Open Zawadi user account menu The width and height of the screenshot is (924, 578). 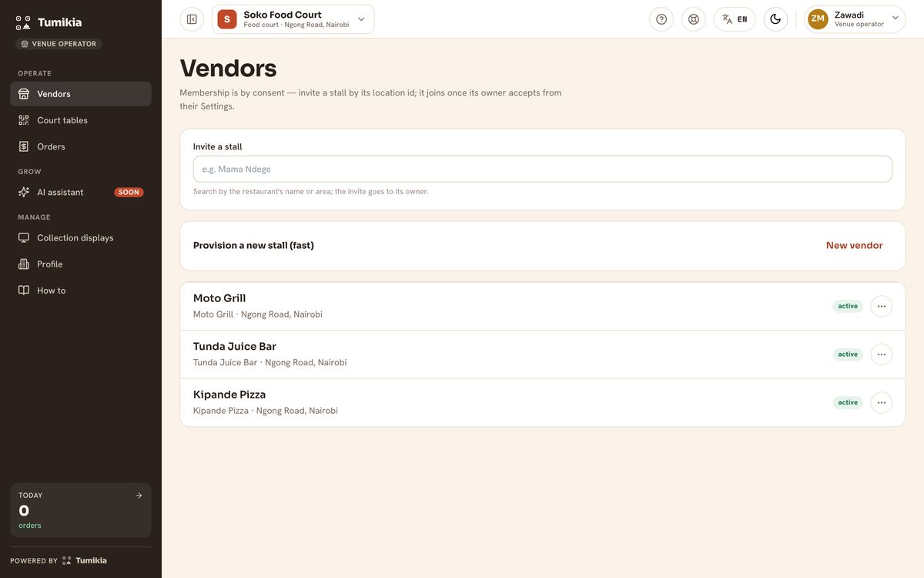click(x=855, y=19)
